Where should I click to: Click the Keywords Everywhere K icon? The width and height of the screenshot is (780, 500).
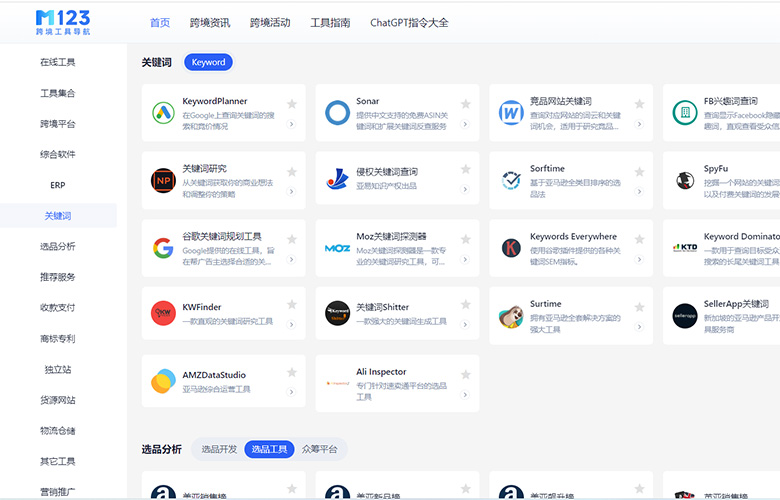511,248
